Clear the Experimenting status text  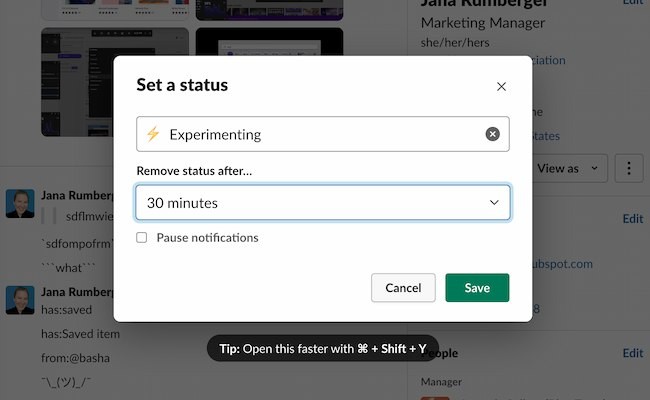coord(492,134)
